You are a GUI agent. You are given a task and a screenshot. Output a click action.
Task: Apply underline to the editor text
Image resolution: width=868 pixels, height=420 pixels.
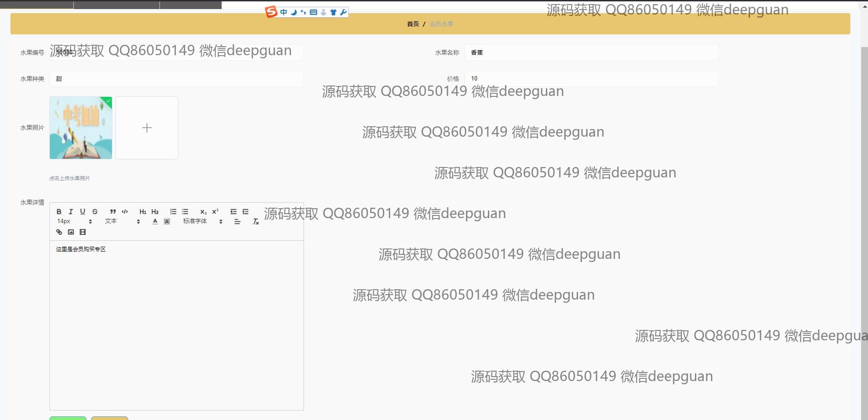pyautogui.click(x=82, y=211)
